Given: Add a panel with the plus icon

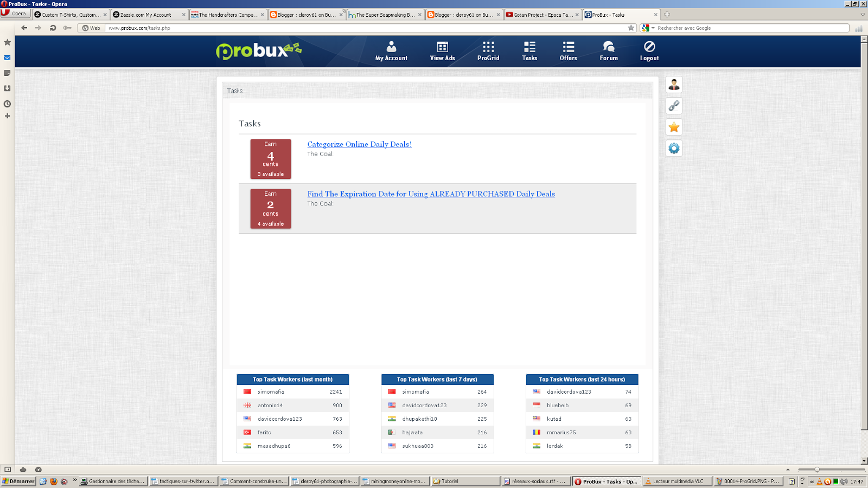Looking at the screenshot, I should (7, 116).
